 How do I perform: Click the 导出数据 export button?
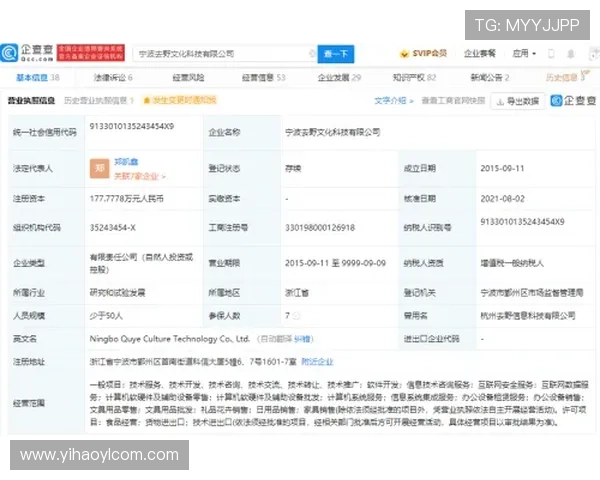click(518, 101)
